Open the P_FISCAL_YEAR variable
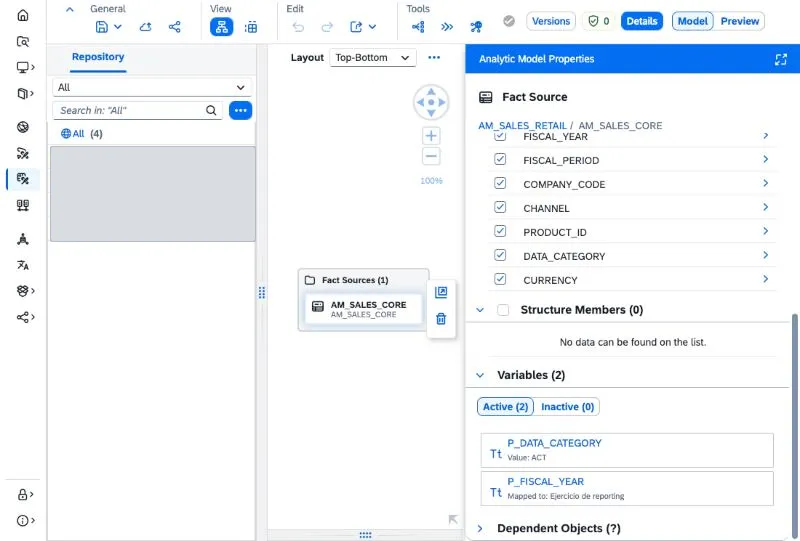Viewport: 800px width, 541px height. [x=627, y=488]
